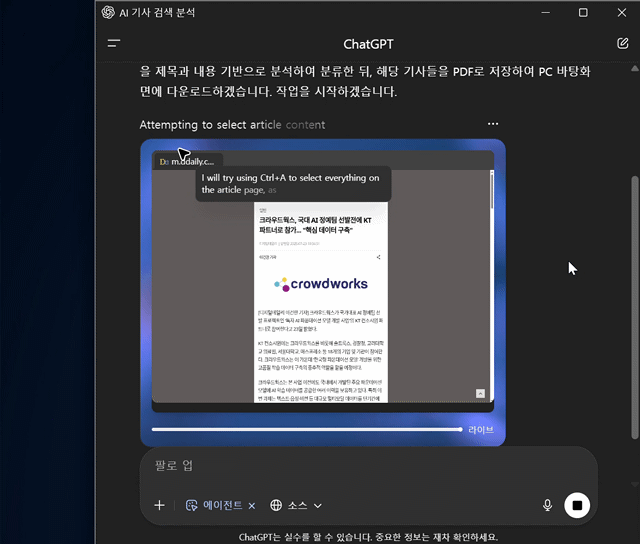Expand the 소스 sources dropdown

click(x=318, y=506)
